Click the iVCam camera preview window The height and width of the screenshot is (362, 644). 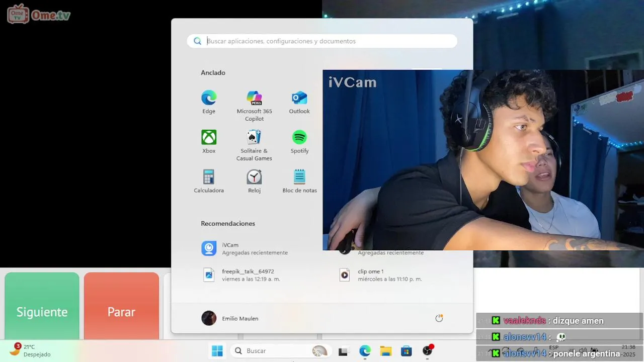click(483, 160)
